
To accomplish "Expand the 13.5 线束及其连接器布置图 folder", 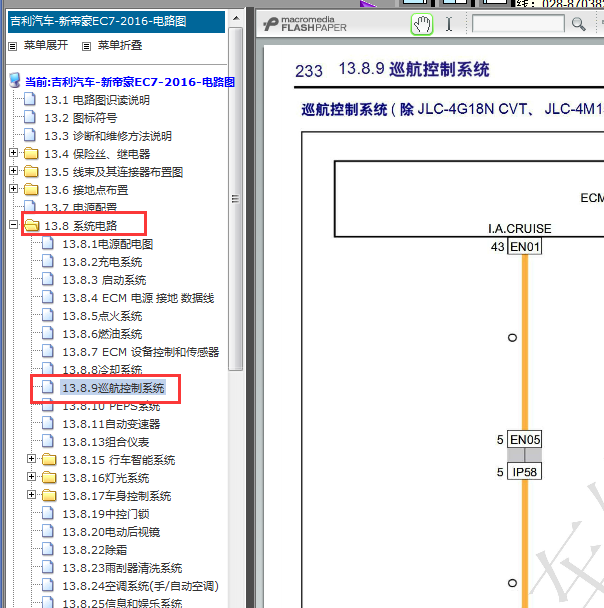I will (14, 171).
